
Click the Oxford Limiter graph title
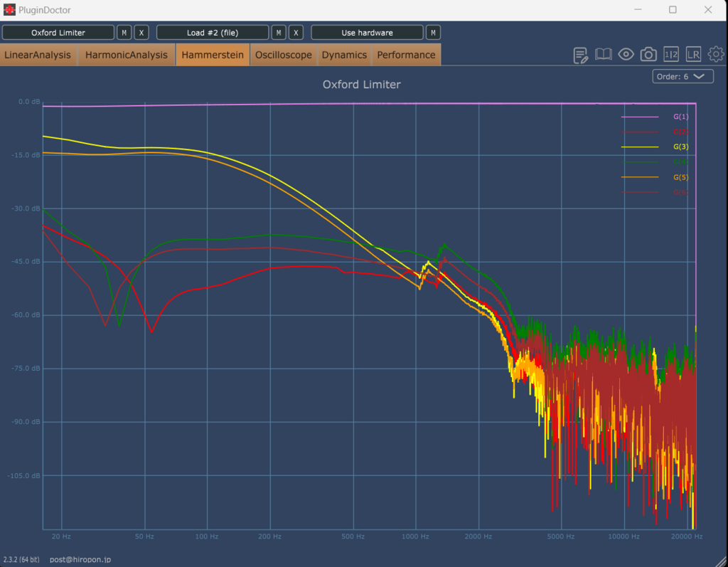pyautogui.click(x=362, y=85)
